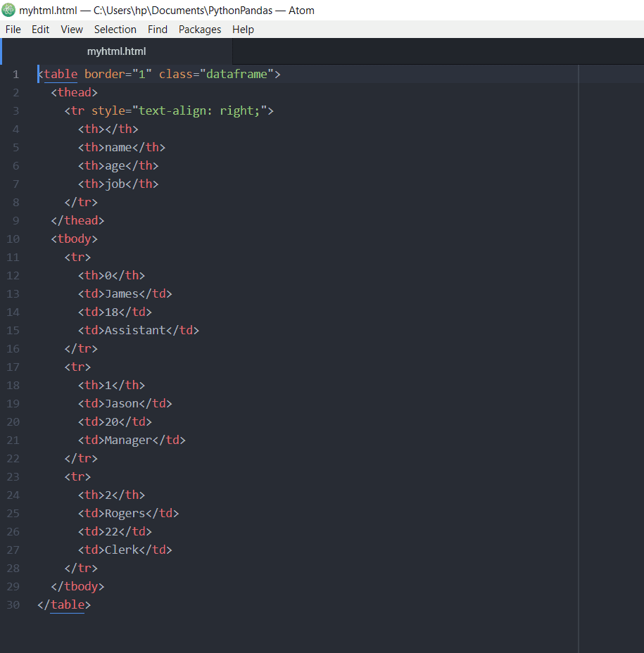Open the Edit menu

tap(40, 30)
